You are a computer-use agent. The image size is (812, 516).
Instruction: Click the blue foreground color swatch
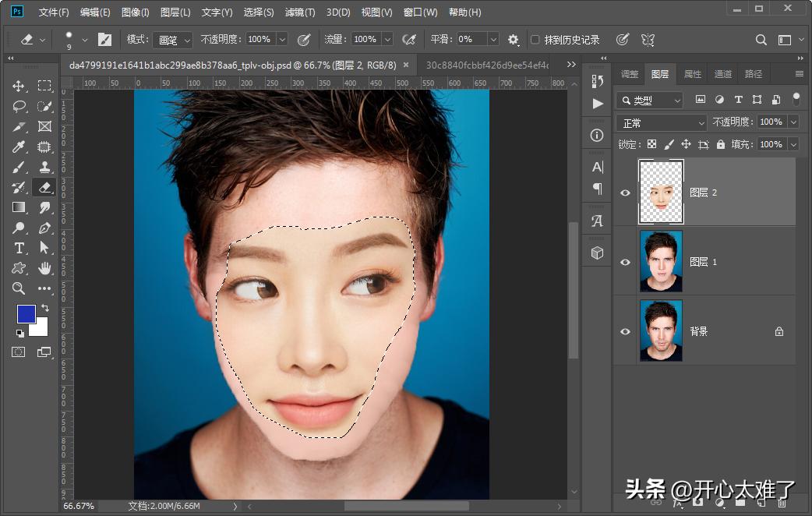26,314
